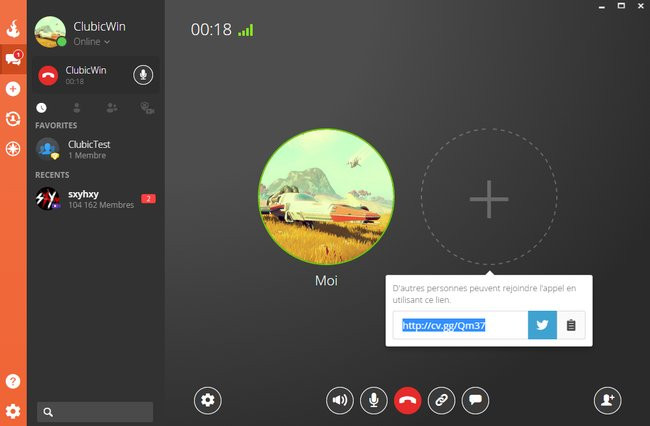Open call settings gear at bottom

207,400
